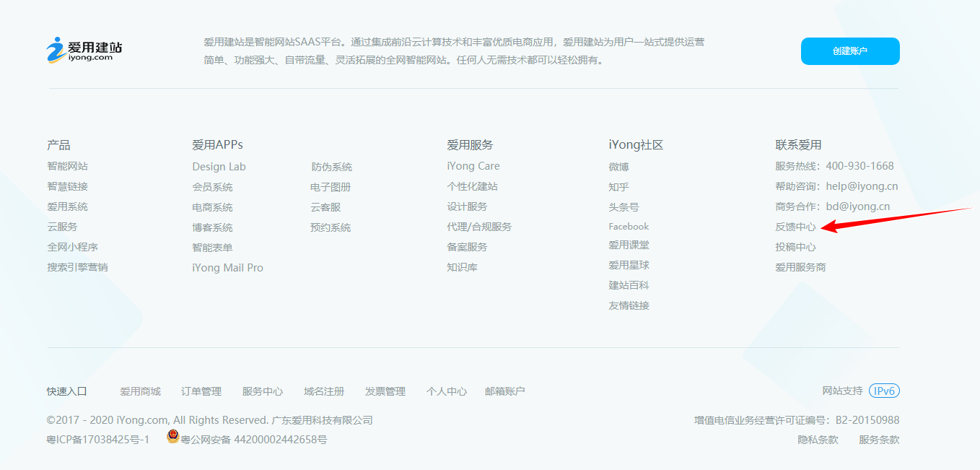Open the 反馈中心 link
The image size is (980, 470).
click(x=796, y=227)
